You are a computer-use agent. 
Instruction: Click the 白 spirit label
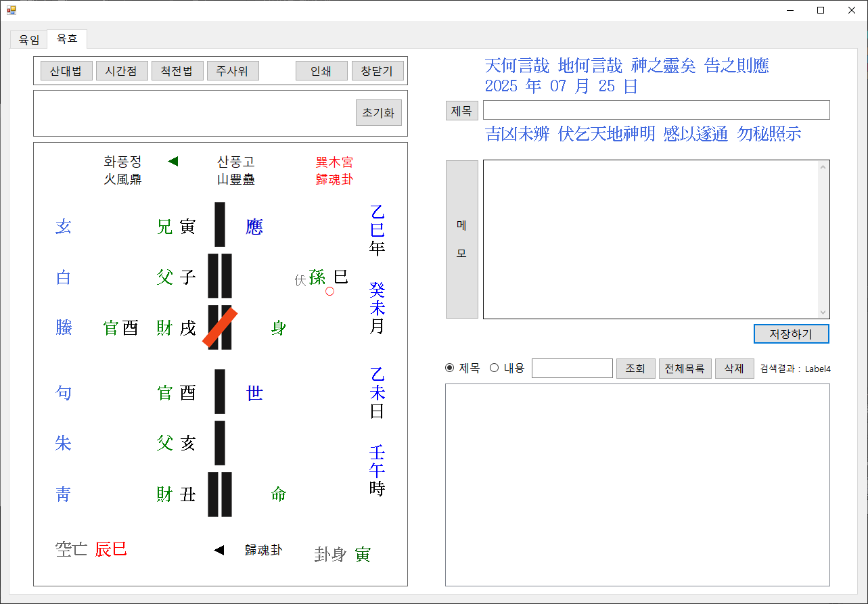click(x=63, y=277)
